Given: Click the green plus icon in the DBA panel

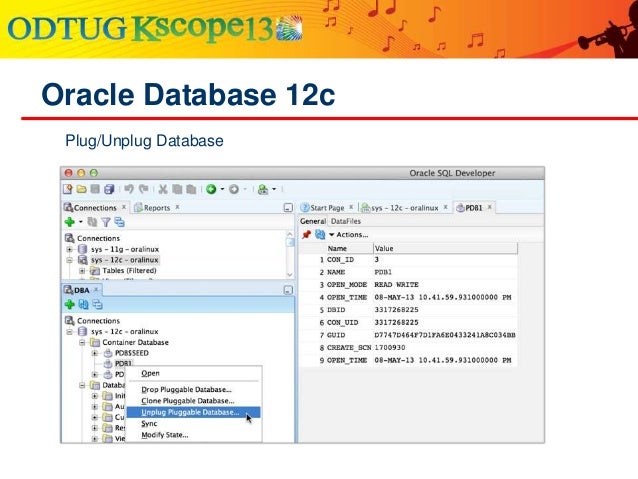Looking at the screenshot, I should point(70,304).
